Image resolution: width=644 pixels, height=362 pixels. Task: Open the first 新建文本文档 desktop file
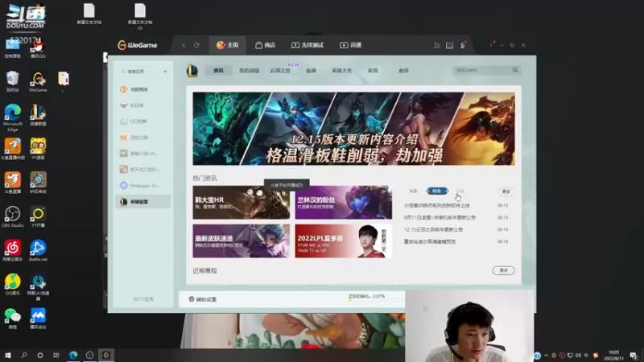89,14
